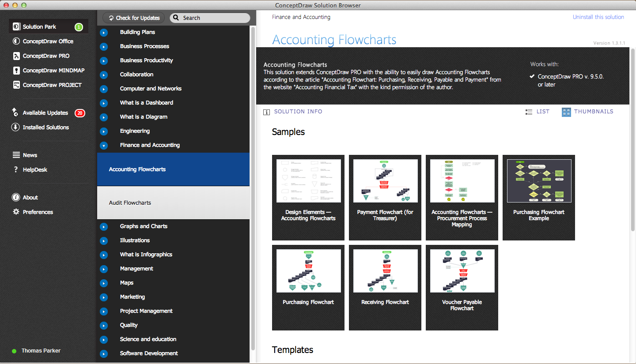
Task: Click the ConceptDraw MINDMAP icon
Action: (16, 71)
